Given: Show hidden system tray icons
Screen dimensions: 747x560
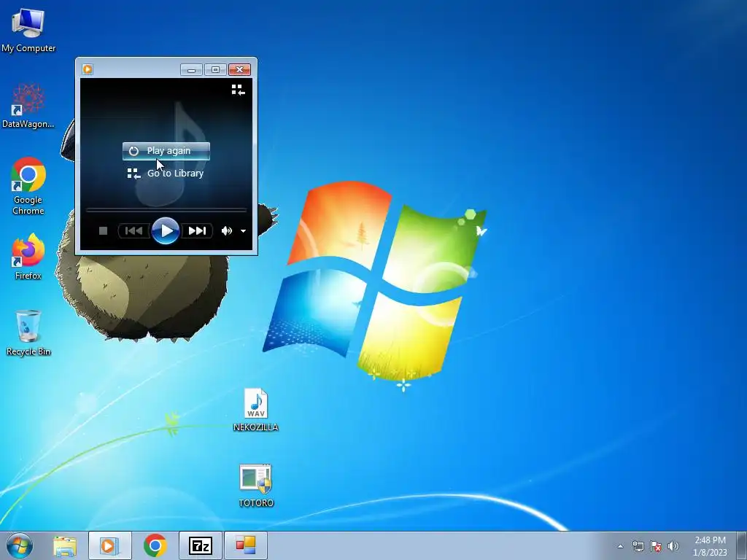Looking at the screenshot, I should (x=620, y=546).
